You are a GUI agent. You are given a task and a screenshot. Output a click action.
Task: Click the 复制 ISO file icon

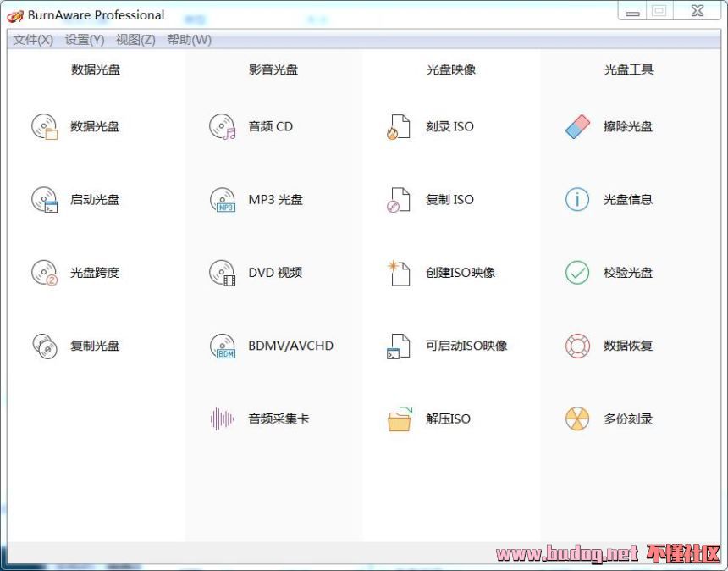(x=399, y=200)
